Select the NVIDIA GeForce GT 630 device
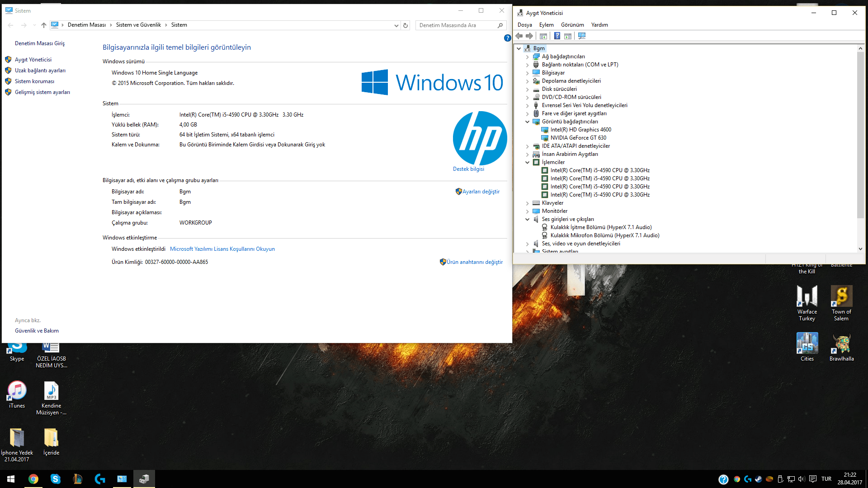 578,138
